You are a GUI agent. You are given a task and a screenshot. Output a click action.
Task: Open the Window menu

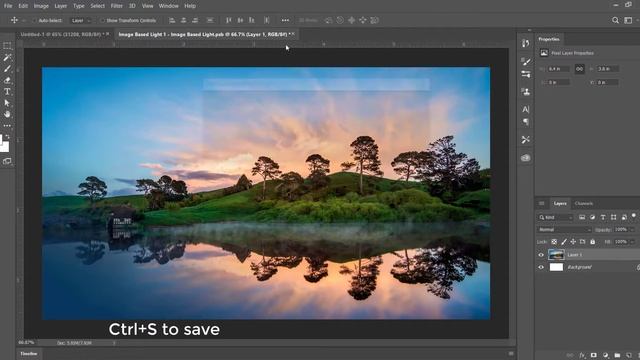tap(169, 6)
